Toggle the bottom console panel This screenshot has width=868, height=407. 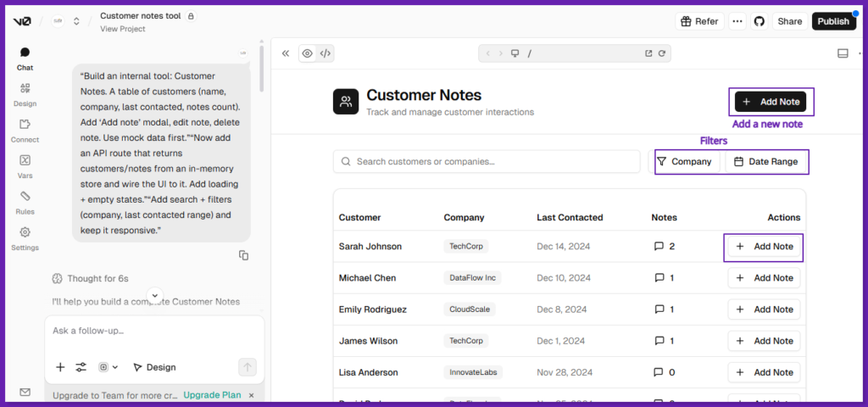(x=843, y=53)
